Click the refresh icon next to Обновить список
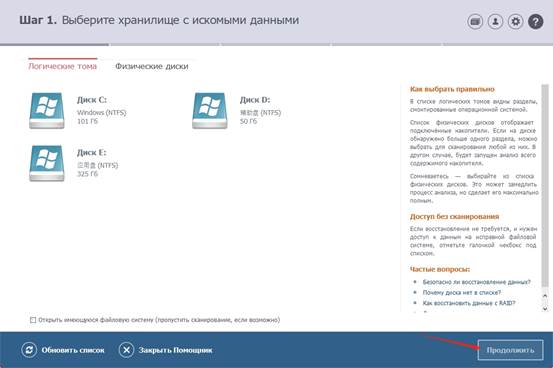 click(29, 350)
